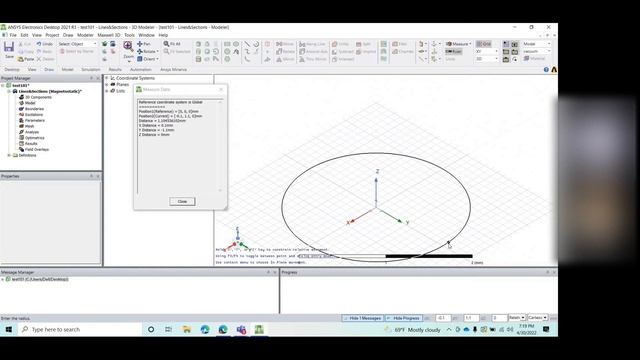Click the test101 entry in Message Manager
640x360 pixels.
click(40, 280)
